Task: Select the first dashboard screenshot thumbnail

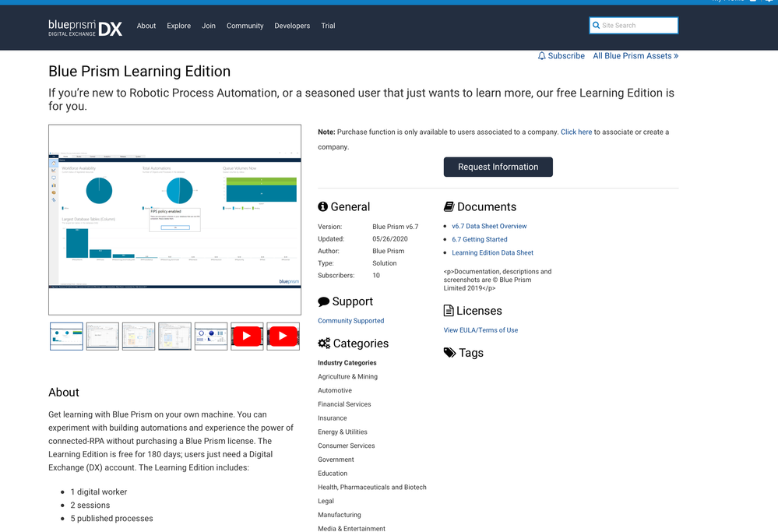Action: point(66,336)
